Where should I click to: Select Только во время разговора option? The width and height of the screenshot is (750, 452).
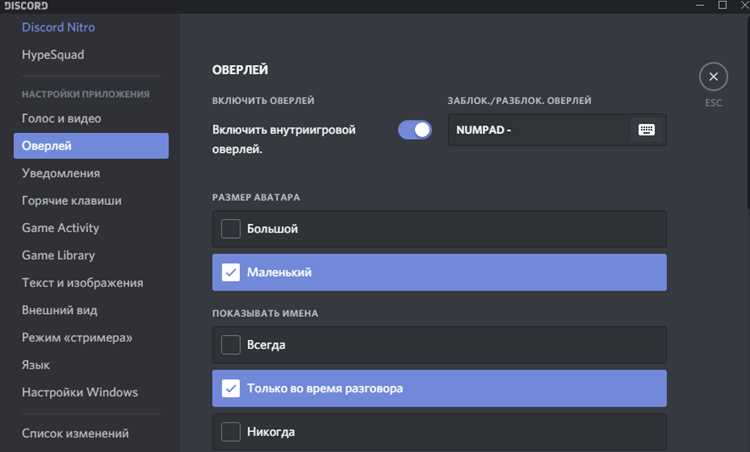[x=439, y=388]
